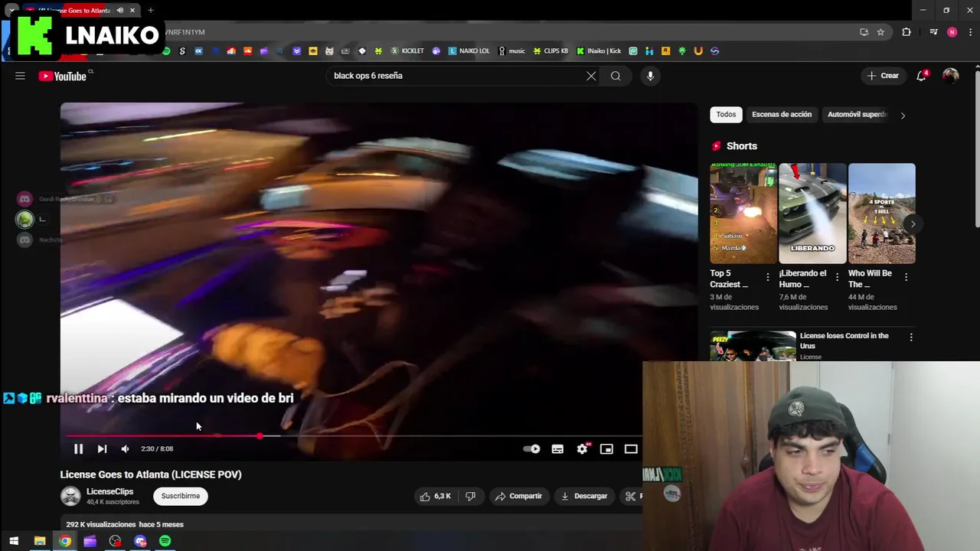
Task: Click the Compartir share button
Action: [518, 496]
